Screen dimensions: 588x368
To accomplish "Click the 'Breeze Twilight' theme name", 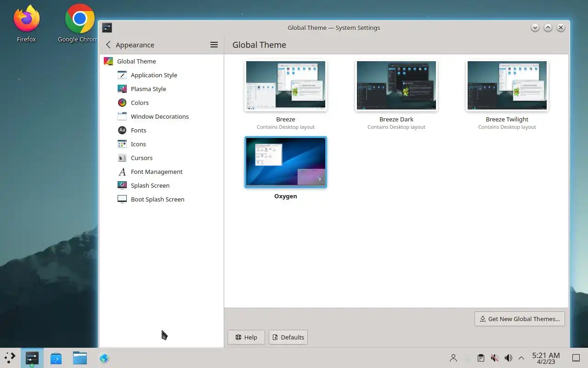I will pos(507,119).
